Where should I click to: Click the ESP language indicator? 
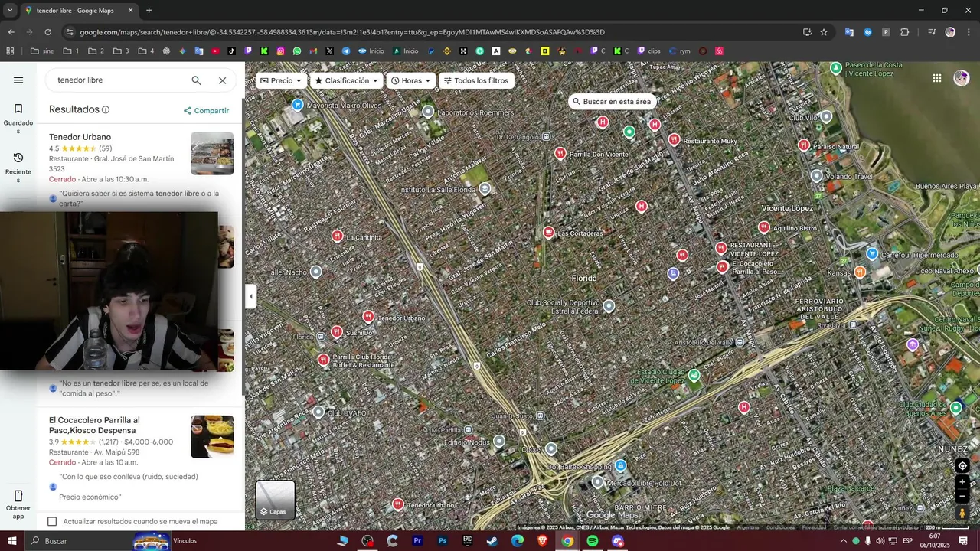pyautogui.click(x=908, y=541)
